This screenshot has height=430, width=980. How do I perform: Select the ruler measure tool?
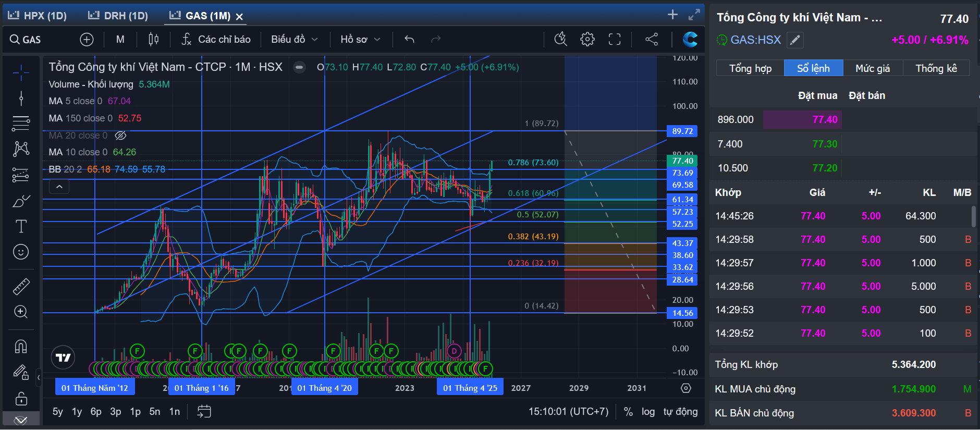click(21, 286)
